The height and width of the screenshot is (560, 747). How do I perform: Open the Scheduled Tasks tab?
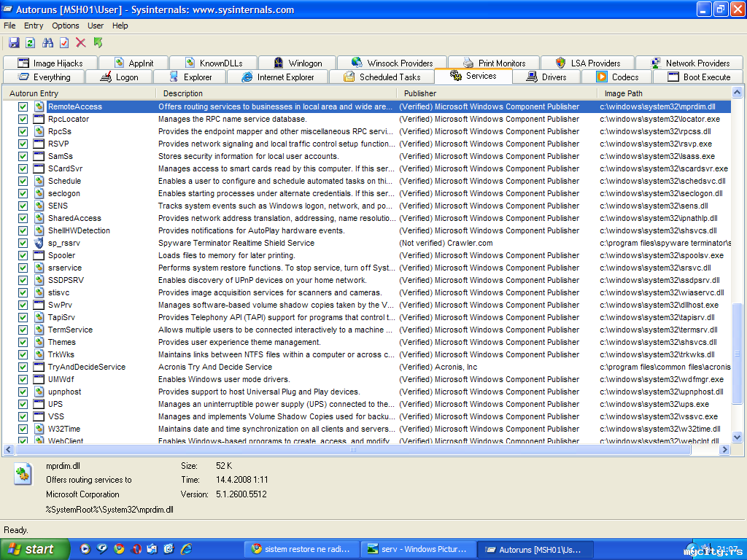[x=382, y=77]
